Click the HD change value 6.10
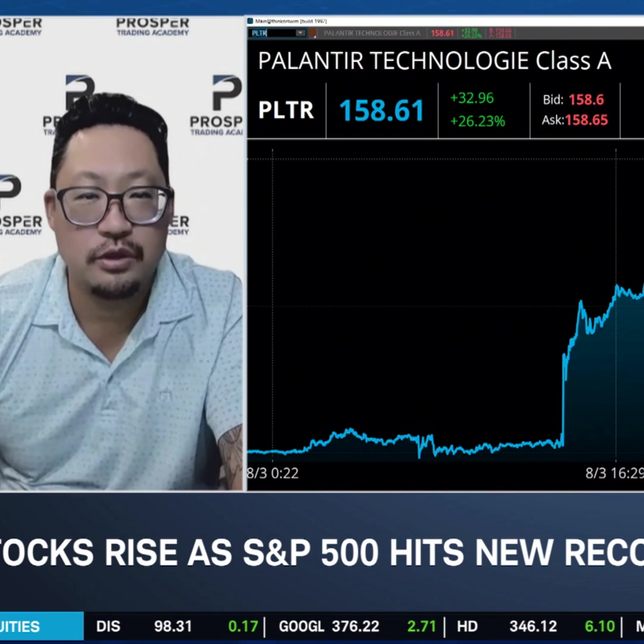The height and width of the screenshot is (644, 644). click(x=600, y=626)
